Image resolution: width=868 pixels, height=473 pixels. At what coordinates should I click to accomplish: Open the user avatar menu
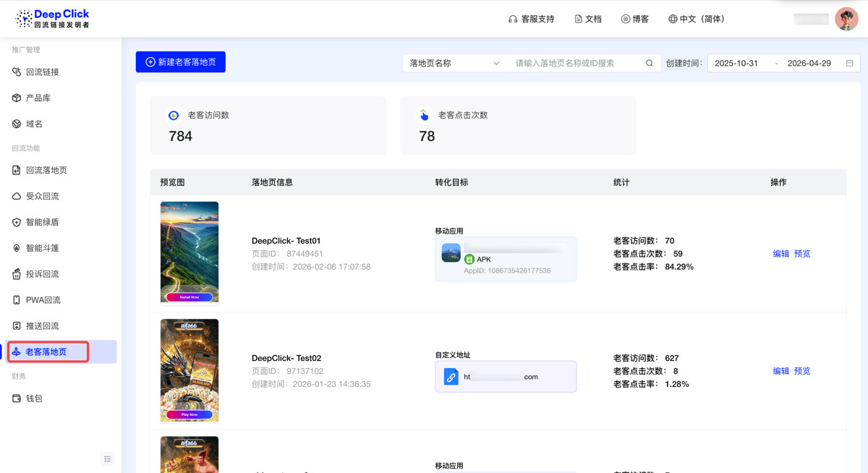pos(846,19)
